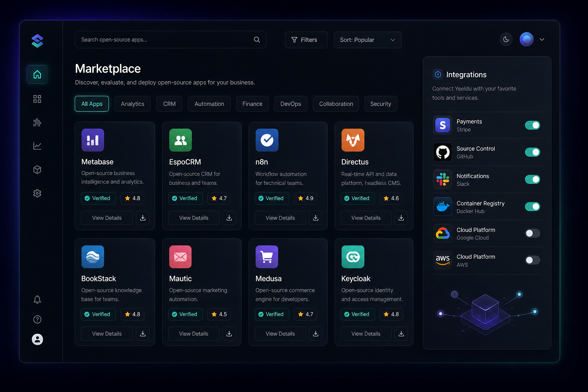Screen dimensions: 588x392
Task: Click the search open-source apps field
Action: (170, 39)
